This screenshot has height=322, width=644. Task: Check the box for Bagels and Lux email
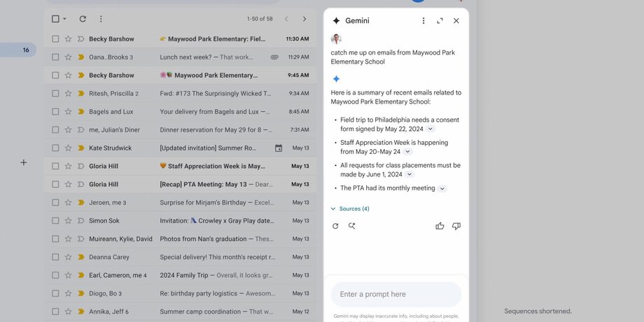pyautogui.click(x=55, y=112)
